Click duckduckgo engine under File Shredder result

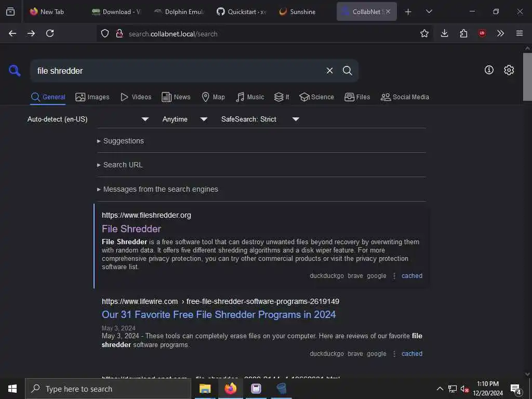click(x=327, y=276)
